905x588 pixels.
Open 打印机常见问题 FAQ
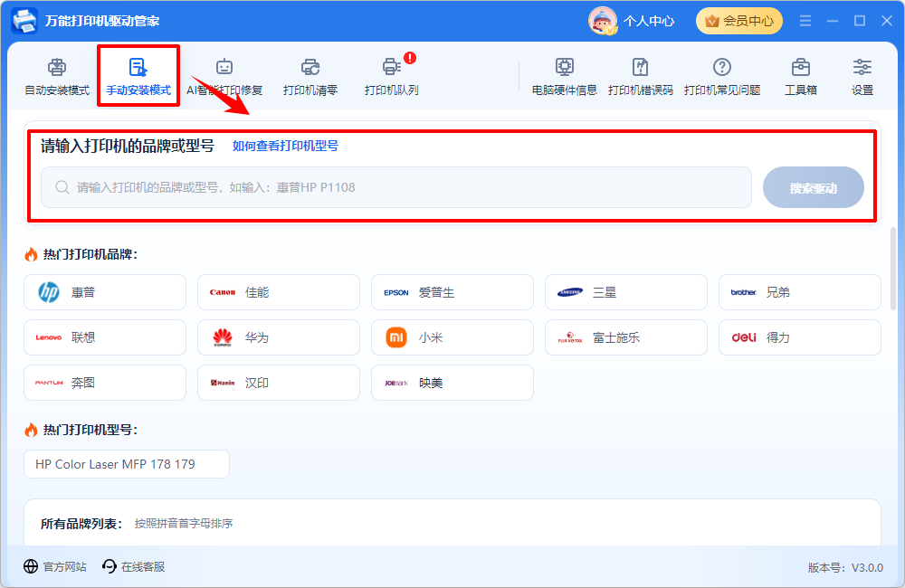pyautogui.click(x=722, y=76)
